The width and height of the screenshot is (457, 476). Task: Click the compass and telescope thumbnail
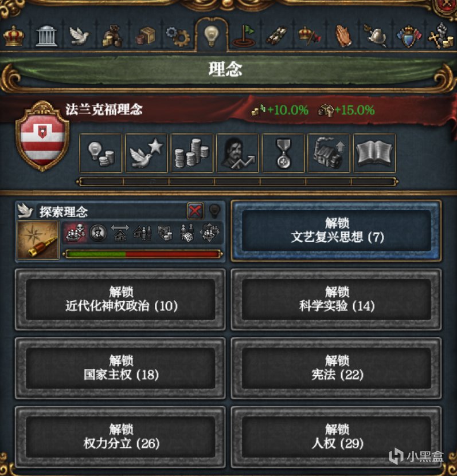coord(38,240)
